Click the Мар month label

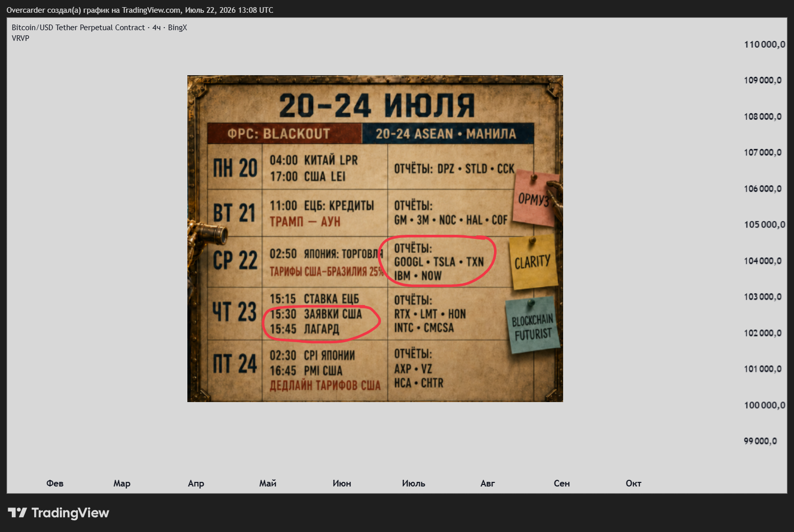tap(122, 483)
